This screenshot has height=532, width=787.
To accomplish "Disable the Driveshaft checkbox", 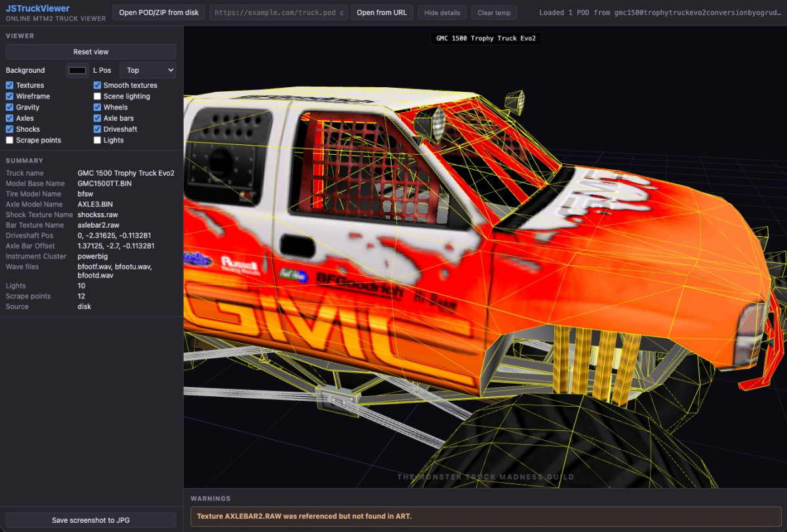I will pyautogui.click(x=97, y=129).
